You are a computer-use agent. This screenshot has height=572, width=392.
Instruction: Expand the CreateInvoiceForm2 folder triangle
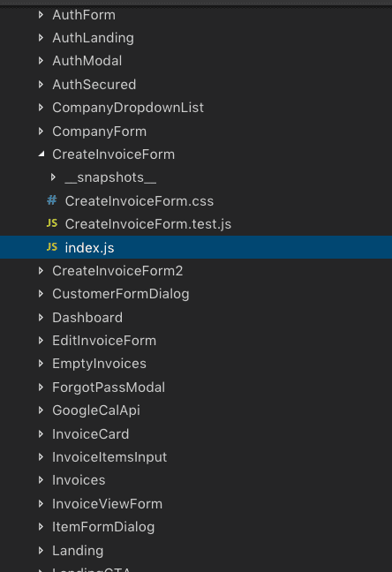(41, 271)
